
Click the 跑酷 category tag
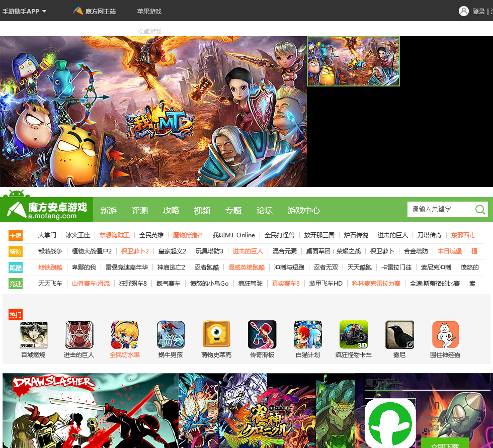pyautogui.click(x=16, y=267)
